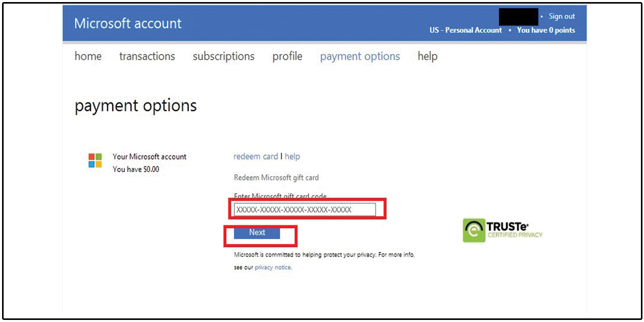Click the Microsoft four-color logo icon

pyautogui.click(x=95, y=161)
